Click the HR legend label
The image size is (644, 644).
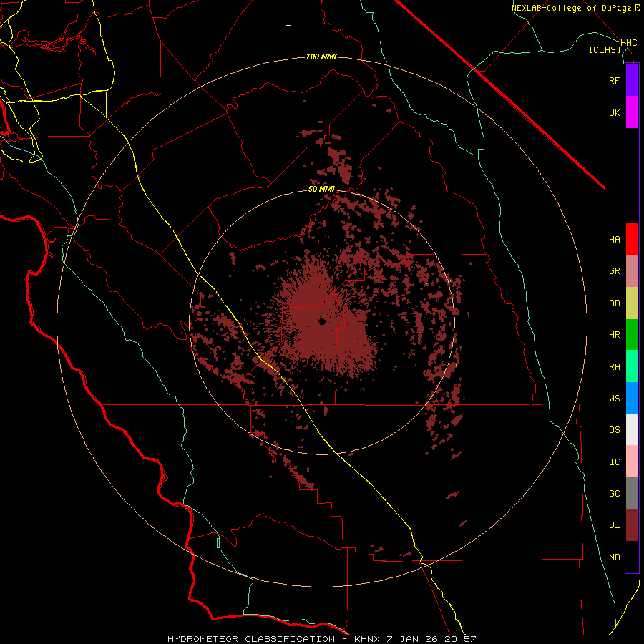click(614, 335)
